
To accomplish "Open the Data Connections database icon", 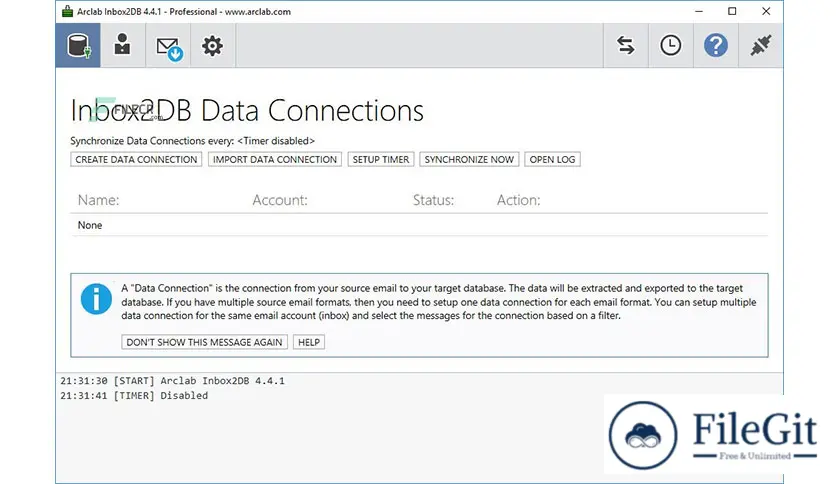I will tap(78, 45).
